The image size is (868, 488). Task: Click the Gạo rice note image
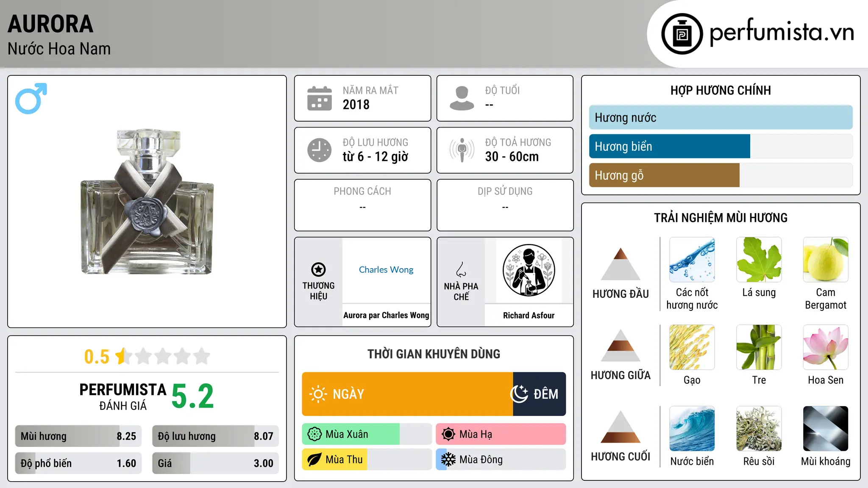(692, 347)
